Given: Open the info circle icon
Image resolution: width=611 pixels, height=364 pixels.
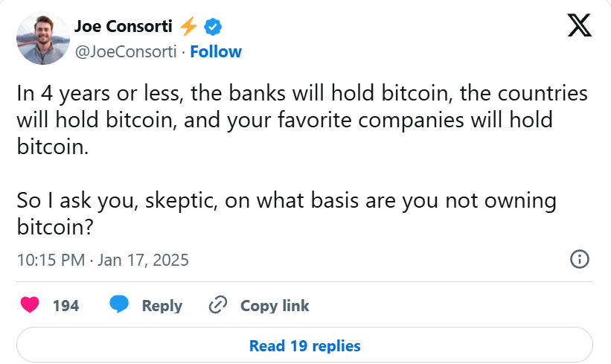Looking at the screenshot, I should pos(580,259).
